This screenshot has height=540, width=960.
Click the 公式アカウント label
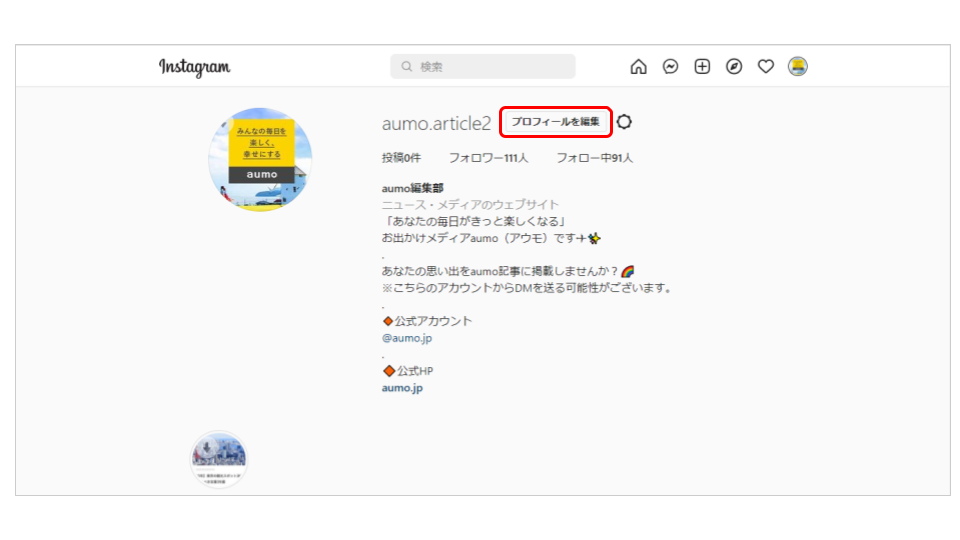pos(433,321)
